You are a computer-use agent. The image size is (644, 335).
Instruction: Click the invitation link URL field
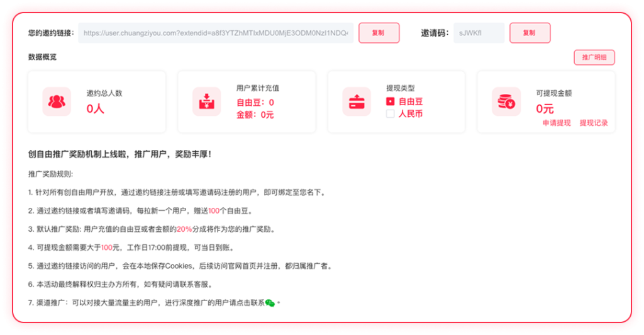(x=216, y=33)
